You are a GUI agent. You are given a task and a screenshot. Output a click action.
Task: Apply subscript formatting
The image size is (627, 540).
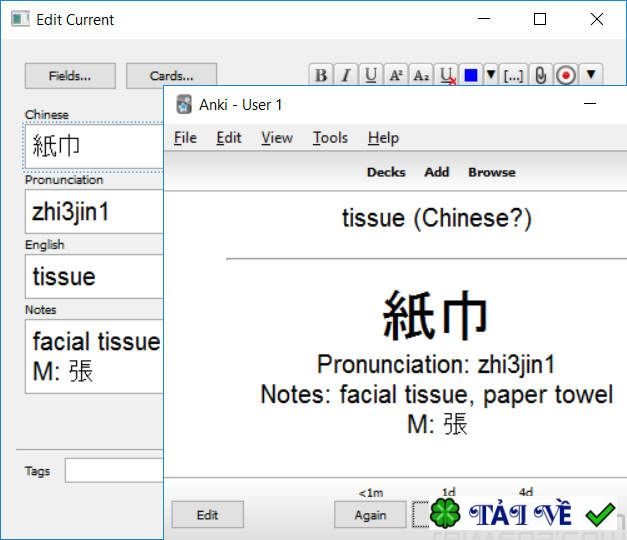click(x=421, y=75)
